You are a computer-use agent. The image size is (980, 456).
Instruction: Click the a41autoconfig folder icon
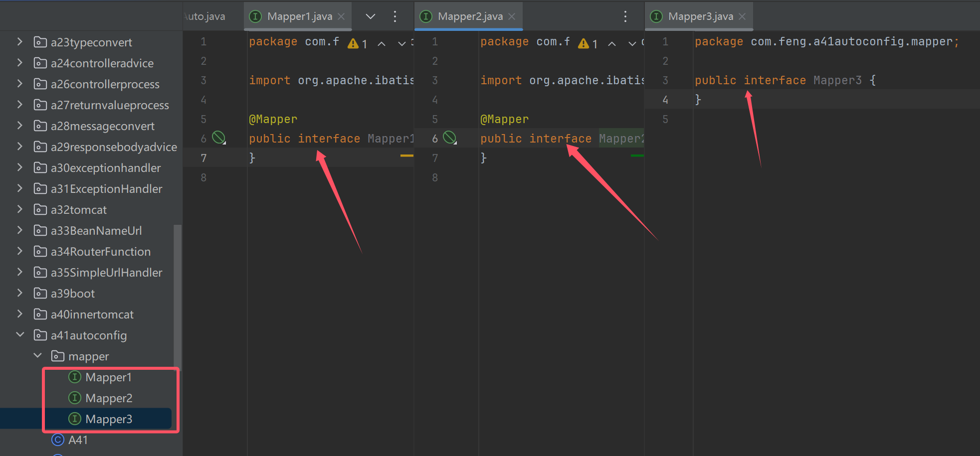40,335
